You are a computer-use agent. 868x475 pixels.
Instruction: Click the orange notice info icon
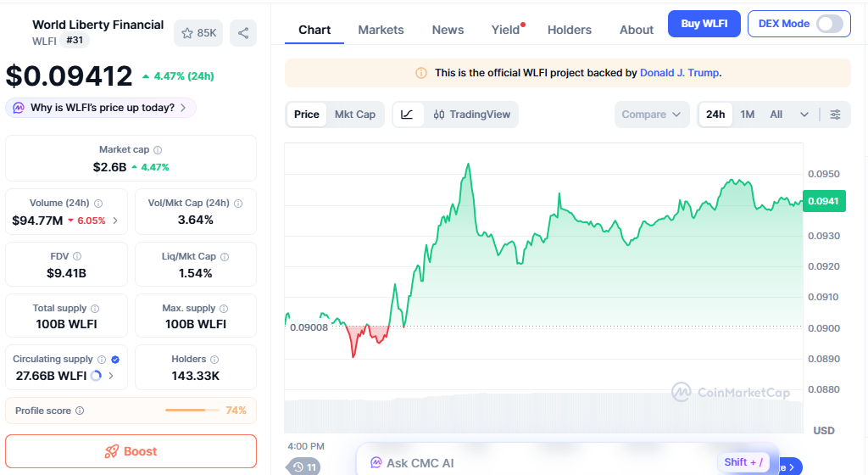tap(421, 73)
